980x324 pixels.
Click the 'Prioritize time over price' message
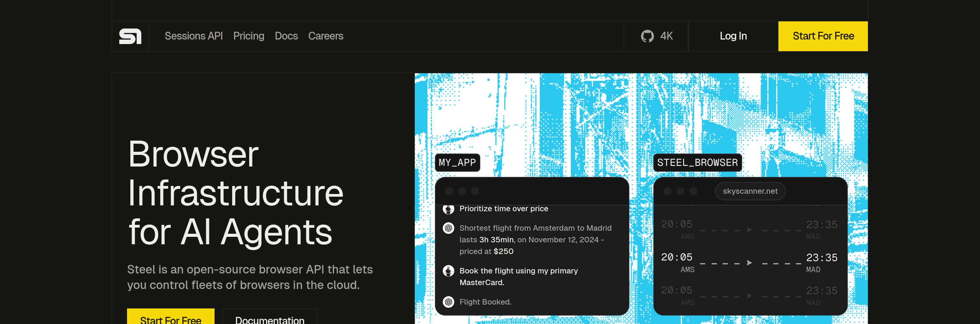504,208
